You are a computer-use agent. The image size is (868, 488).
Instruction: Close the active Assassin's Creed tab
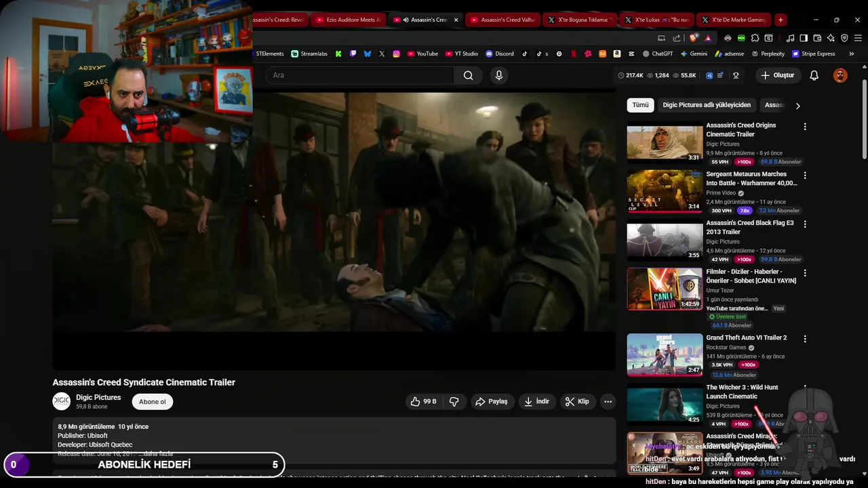click(456, 20)
